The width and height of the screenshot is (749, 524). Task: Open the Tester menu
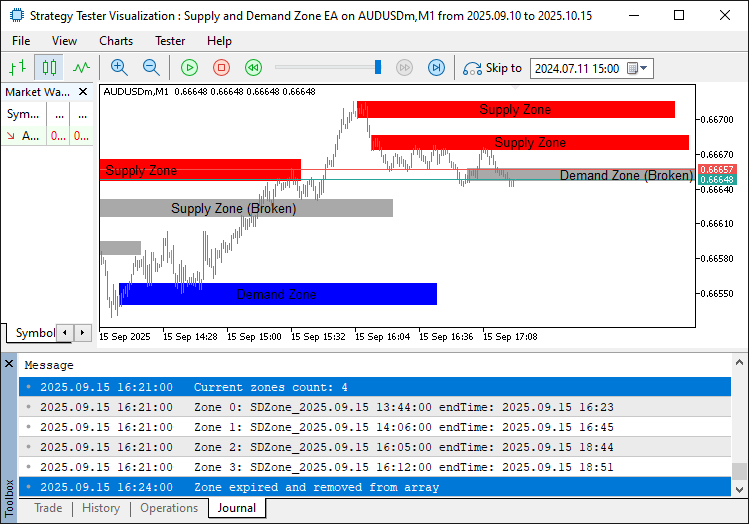(x=169, y=41)
